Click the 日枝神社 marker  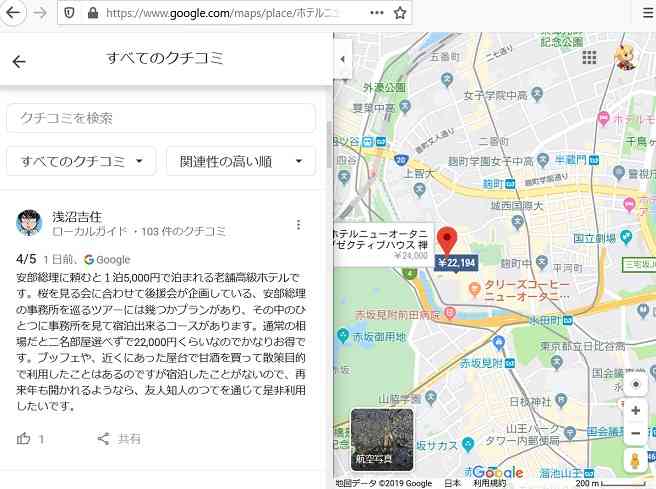point(561,401)
